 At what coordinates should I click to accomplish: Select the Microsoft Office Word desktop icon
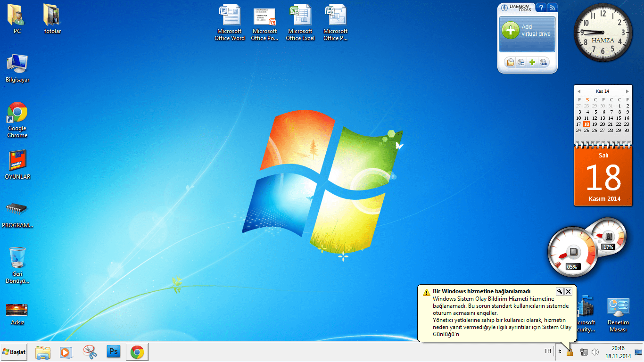point(230,22)
